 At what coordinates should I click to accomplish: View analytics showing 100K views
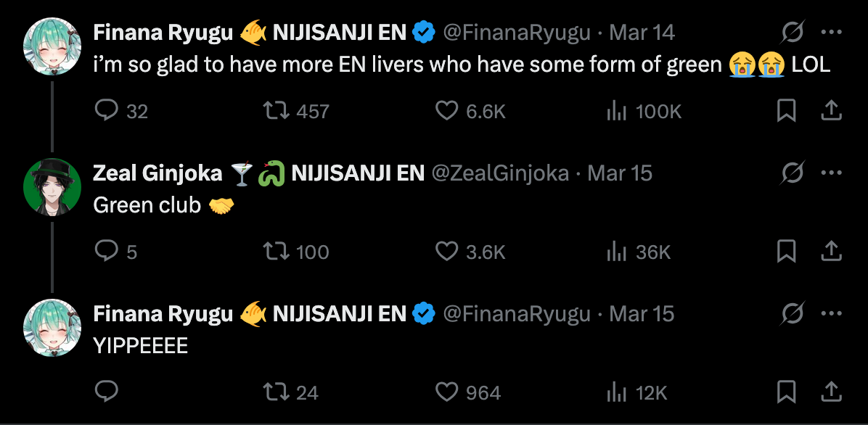pos(616,111)
